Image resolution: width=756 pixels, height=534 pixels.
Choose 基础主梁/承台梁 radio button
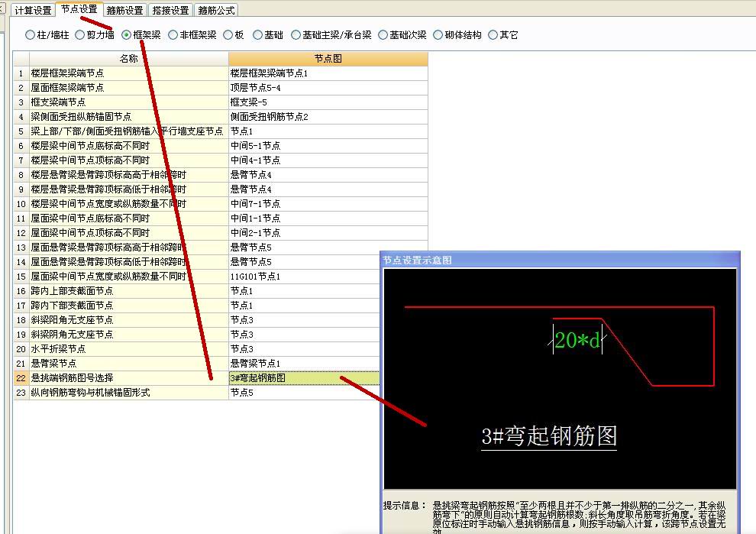(x=296, y=34)
